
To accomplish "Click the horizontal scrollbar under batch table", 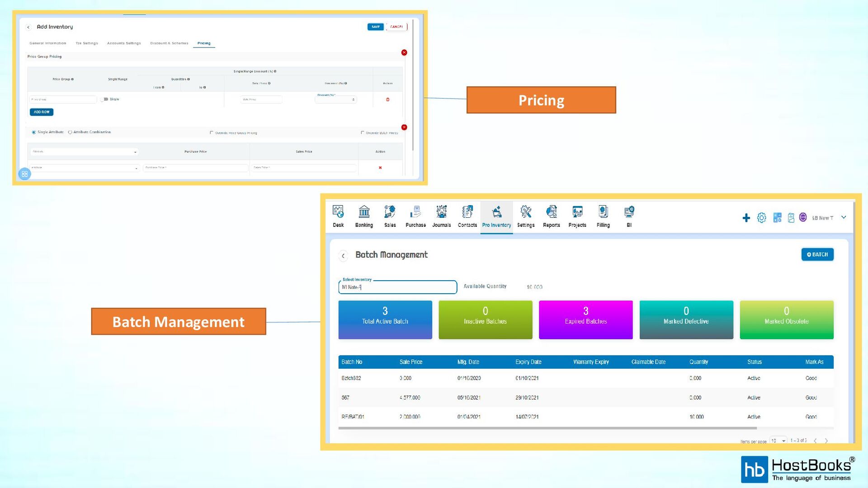I will tap(547, 428).
